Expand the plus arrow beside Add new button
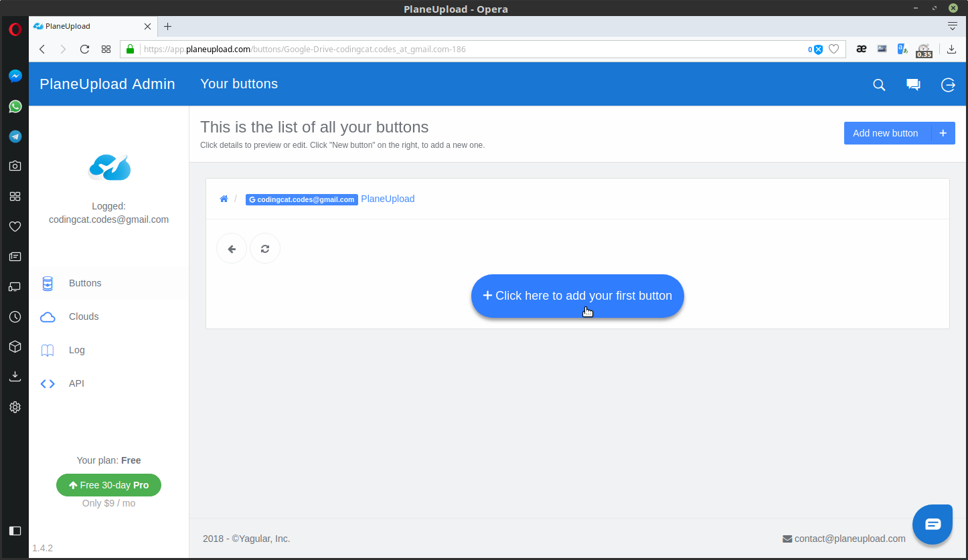The width and height of the screenshot is (968, 560). tap(943, 133)
